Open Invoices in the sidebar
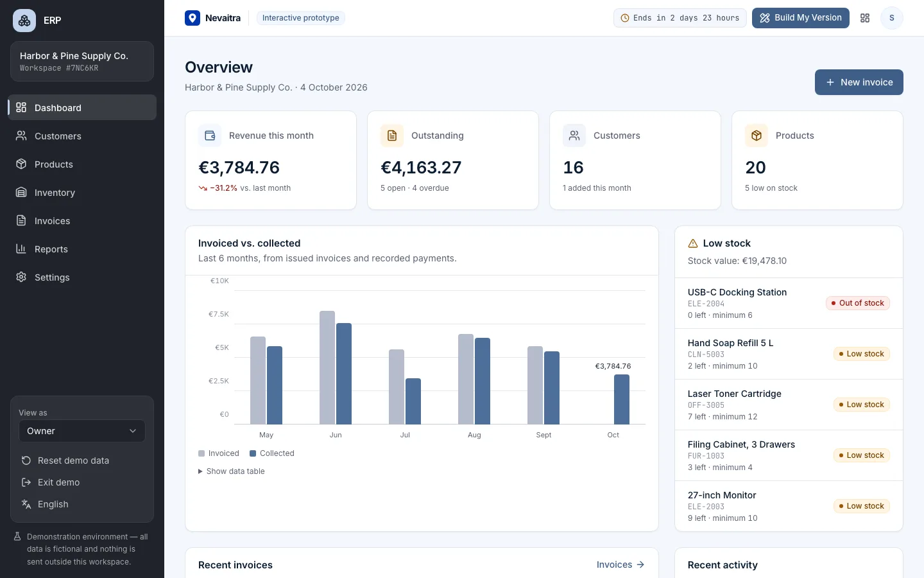Screen dimensions: 924x578 (x=82, y=220)
